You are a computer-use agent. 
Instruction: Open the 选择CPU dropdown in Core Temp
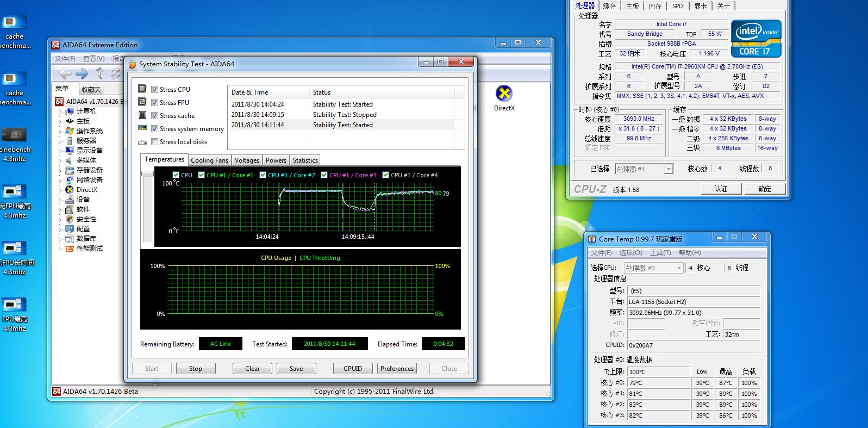click(x=679, y=268)
